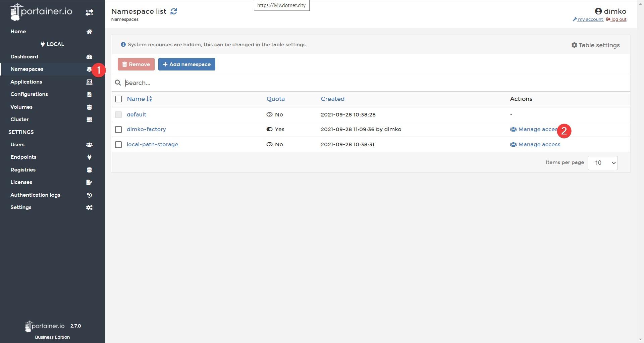This screenshot has height=343, width=644.
Task: Click the Add namespace button
Action: (187, 64)
